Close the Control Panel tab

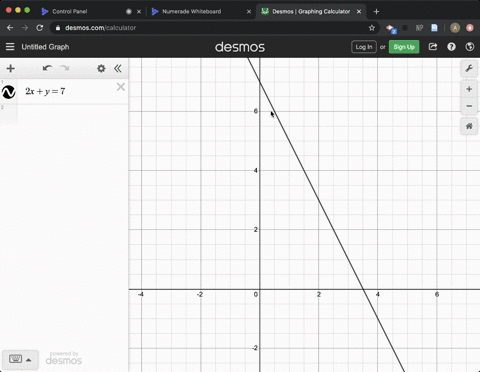click(x=139, y=12)
